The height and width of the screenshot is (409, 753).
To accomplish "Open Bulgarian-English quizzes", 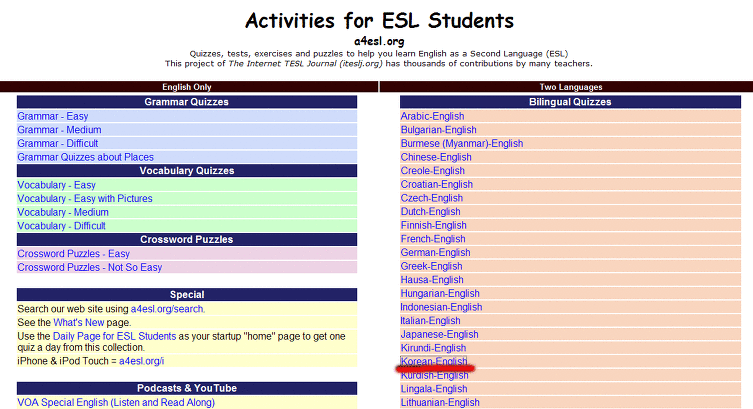I will [x=438, y=130].
